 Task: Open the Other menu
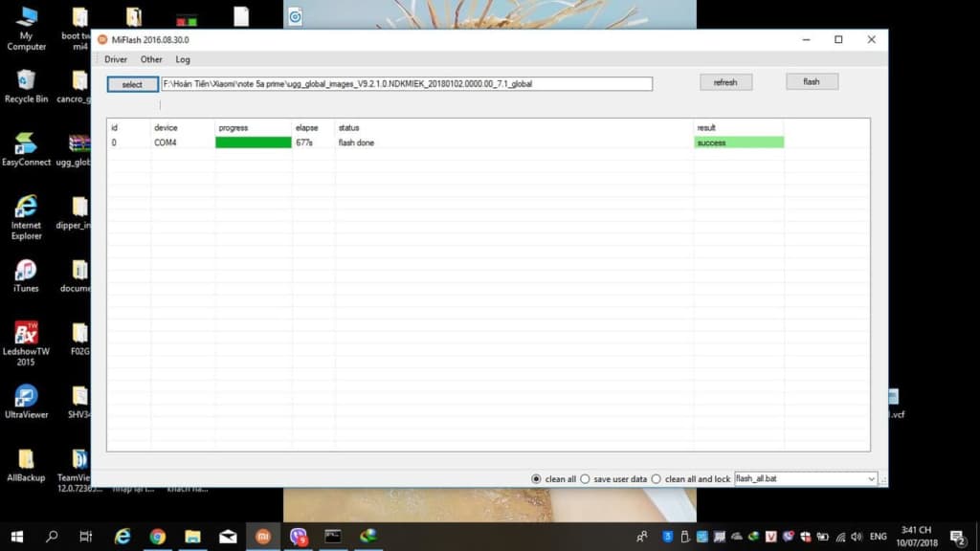pyautogui.click(x=151, y=59)
